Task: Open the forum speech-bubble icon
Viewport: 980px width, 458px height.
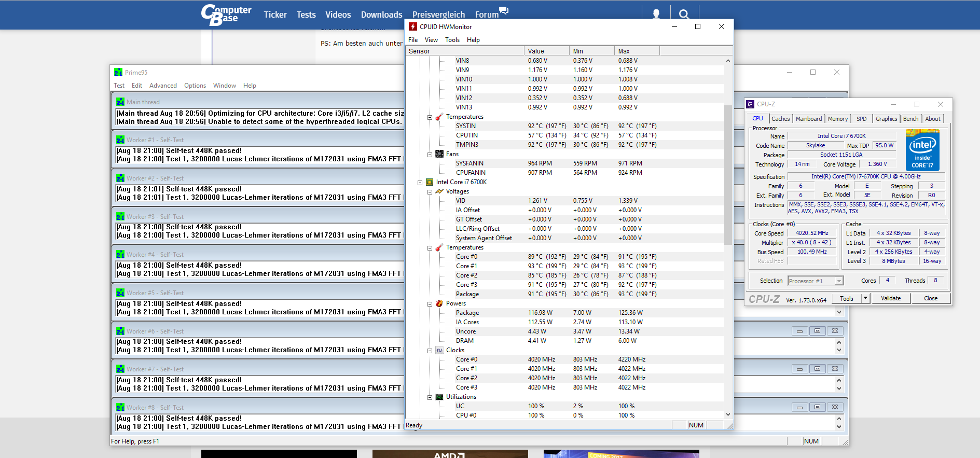Action: pyautogui.click(x=504, y=10)
